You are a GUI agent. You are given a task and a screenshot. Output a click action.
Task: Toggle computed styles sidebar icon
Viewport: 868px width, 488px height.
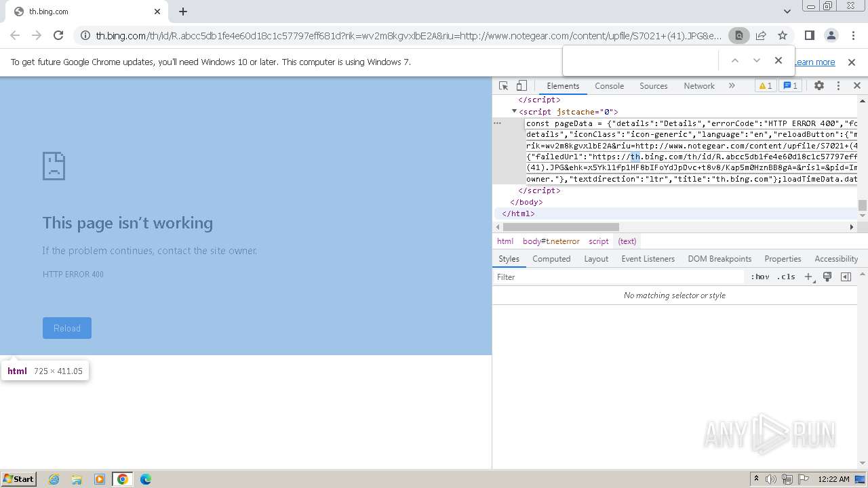846,277
